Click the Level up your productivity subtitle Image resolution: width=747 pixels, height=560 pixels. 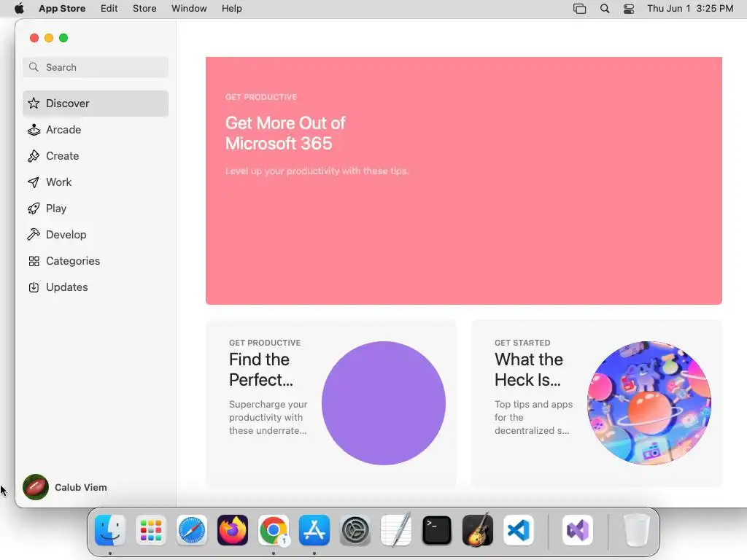tap(317, 171)
